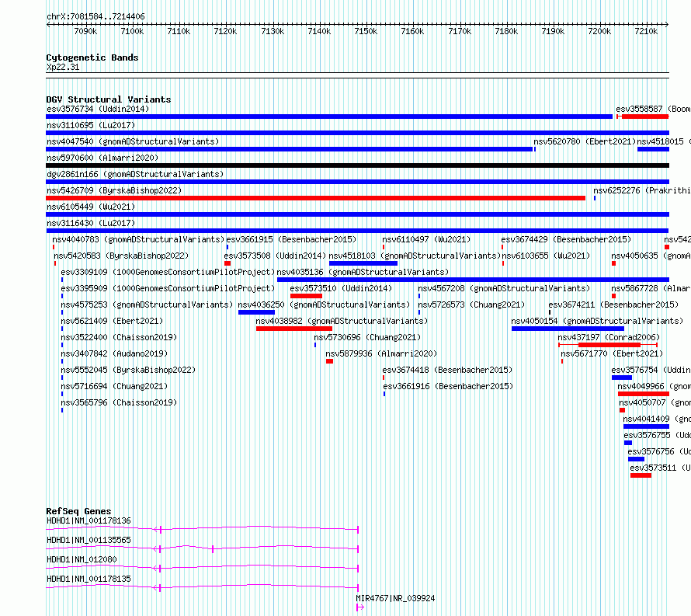The width and height of the screenshot is (691, 616).
Task: Select the red nsv437197 (Conrad2006) bar
Action: click(x=609, y=345)
